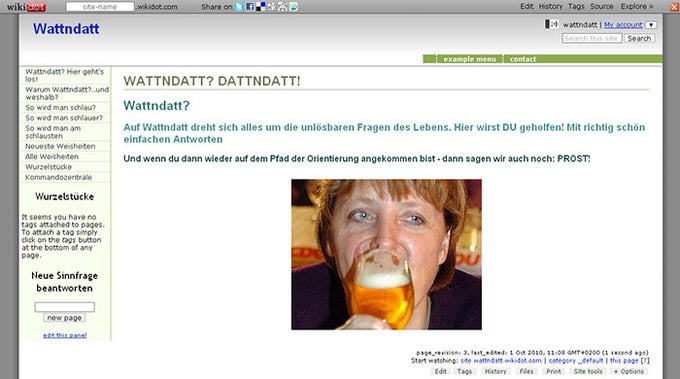Open the 'example menu' tab in green bar
The width and height of the screenshot is (680, 379).
tap(469, 59)
